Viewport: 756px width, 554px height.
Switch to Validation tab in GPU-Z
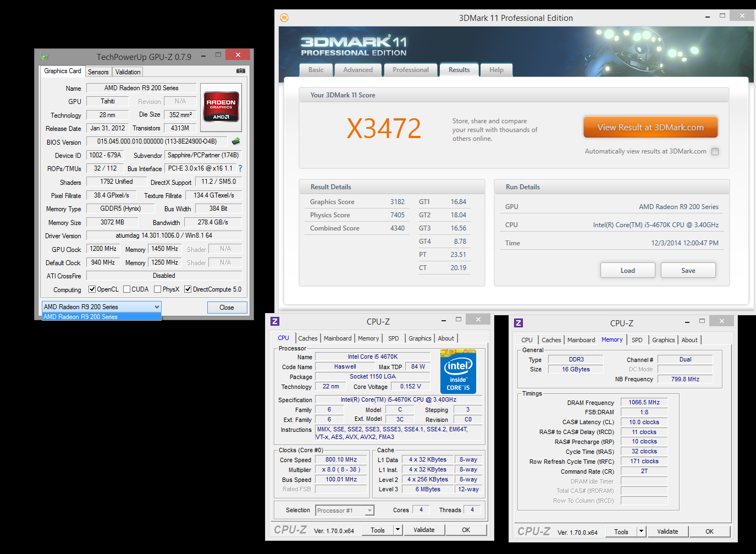[128, 72]
